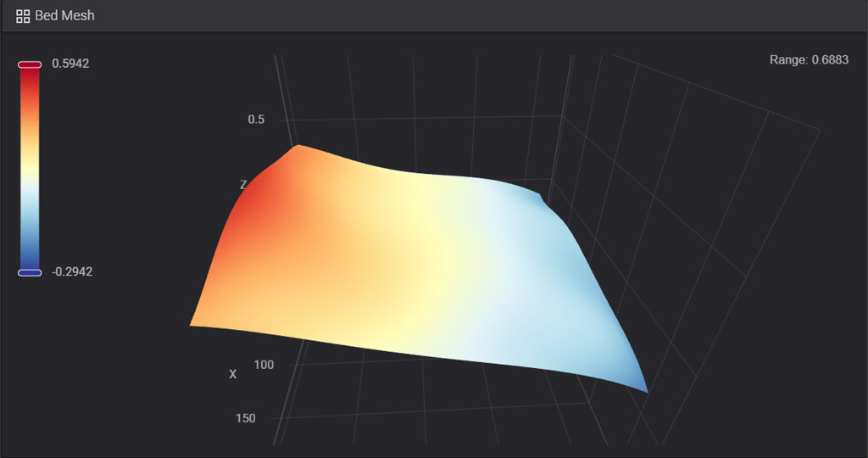Image resolution: width=868 pixels, height=458 pixels.
Task: Select the blue lower color scale handle
Action: click(x=30, y=272)
